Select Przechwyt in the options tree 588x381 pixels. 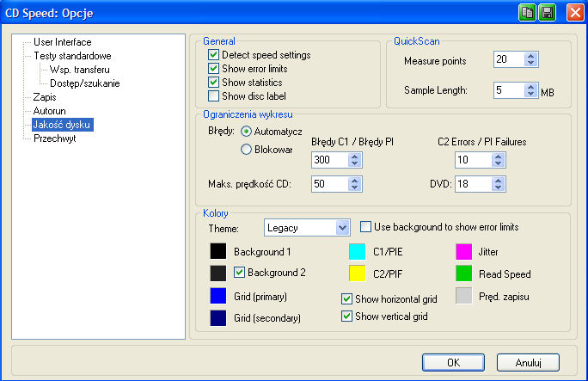[55, 138]
